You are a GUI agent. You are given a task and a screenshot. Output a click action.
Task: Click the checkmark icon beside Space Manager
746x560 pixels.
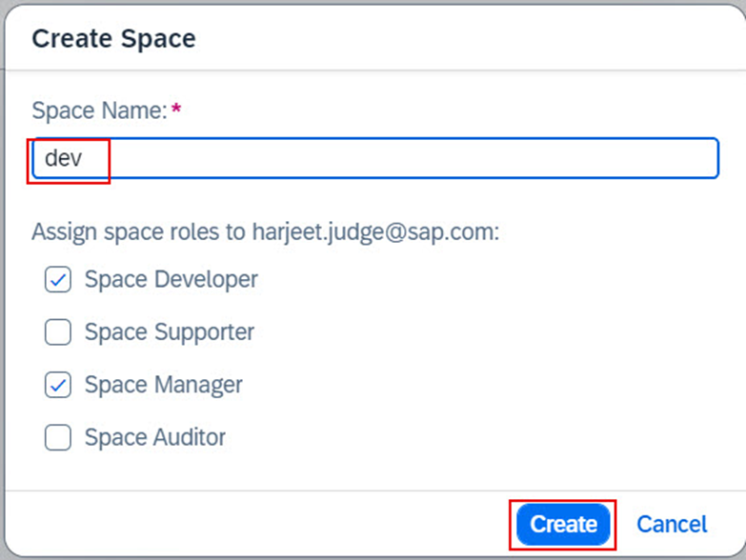[59, 385]
